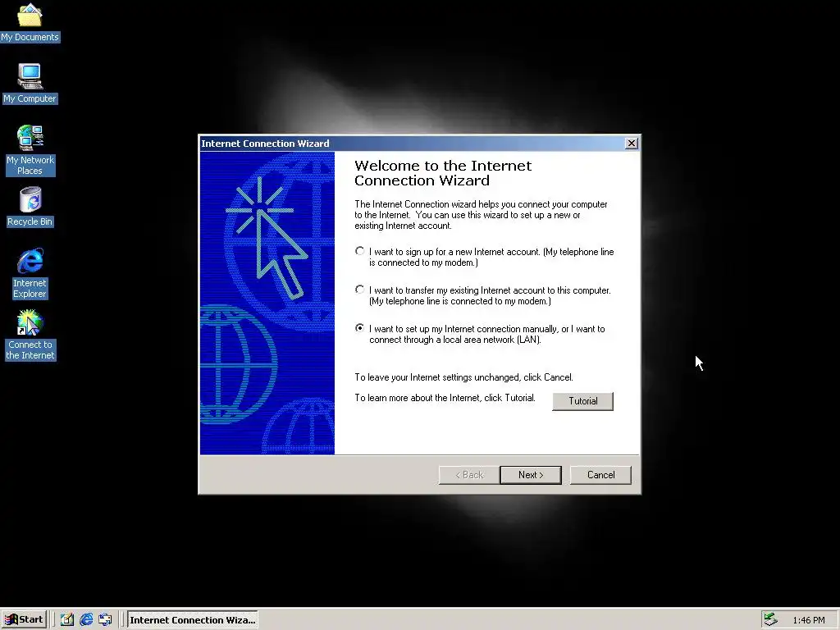Image resolution: width=840 pixels, height=630 pixels.
Task: Select the Recycle Bin icon
Action: (x=30, y=207)
